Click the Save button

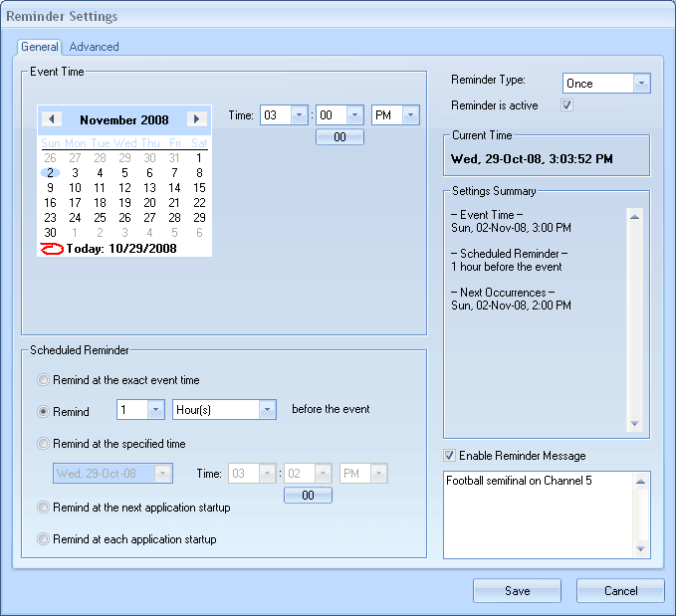pos(517,591)
